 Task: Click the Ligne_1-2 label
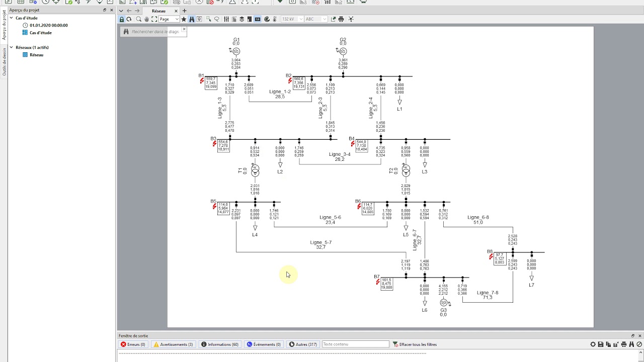[280, 92]
